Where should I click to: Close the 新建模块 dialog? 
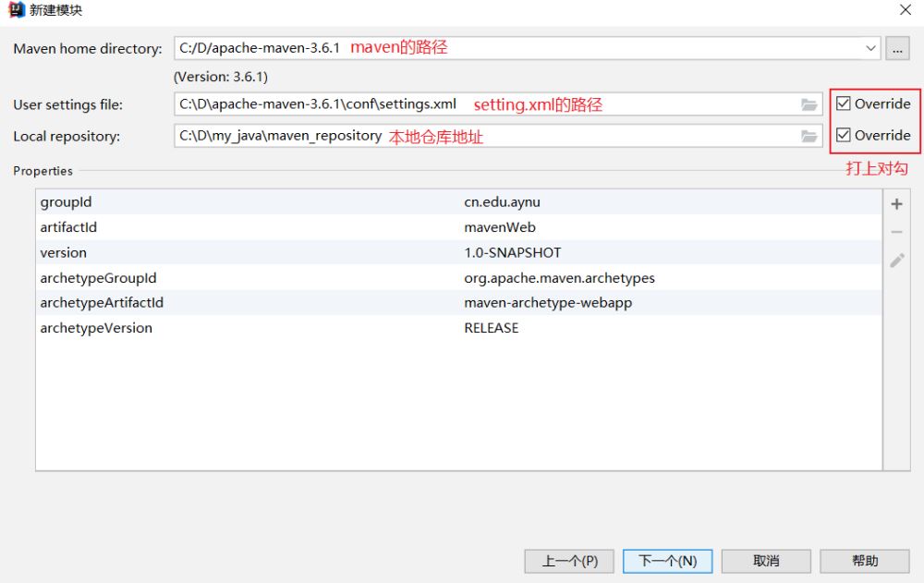(x=906, y=10)
